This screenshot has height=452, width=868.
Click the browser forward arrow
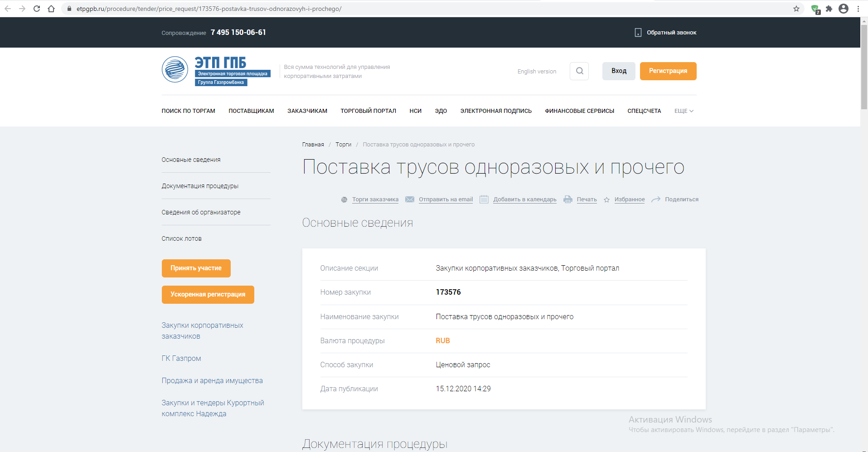tap(22, 9)
